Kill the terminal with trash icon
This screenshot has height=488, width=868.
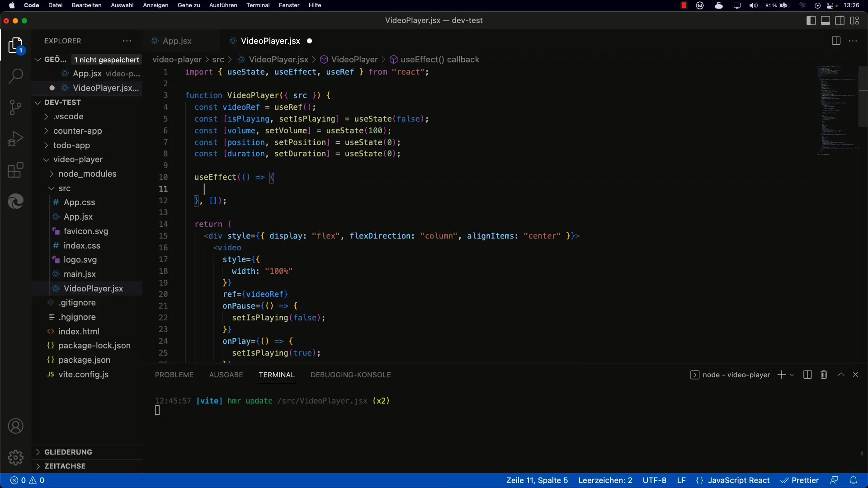824,375
